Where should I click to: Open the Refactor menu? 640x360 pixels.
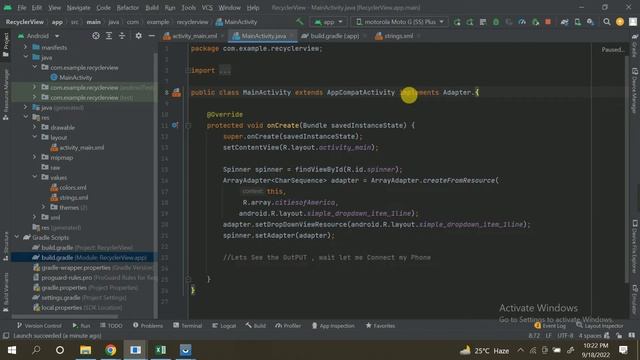(x=128, y=7)
